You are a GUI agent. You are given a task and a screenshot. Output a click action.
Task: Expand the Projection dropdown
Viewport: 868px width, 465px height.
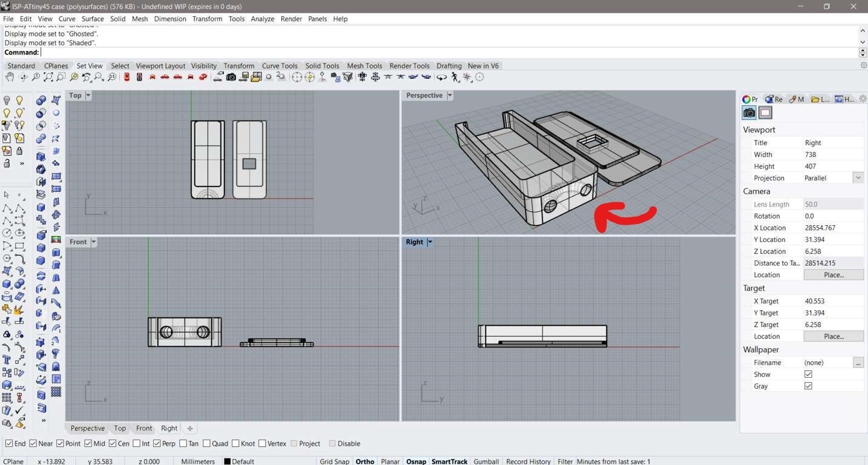pos(858,178)
